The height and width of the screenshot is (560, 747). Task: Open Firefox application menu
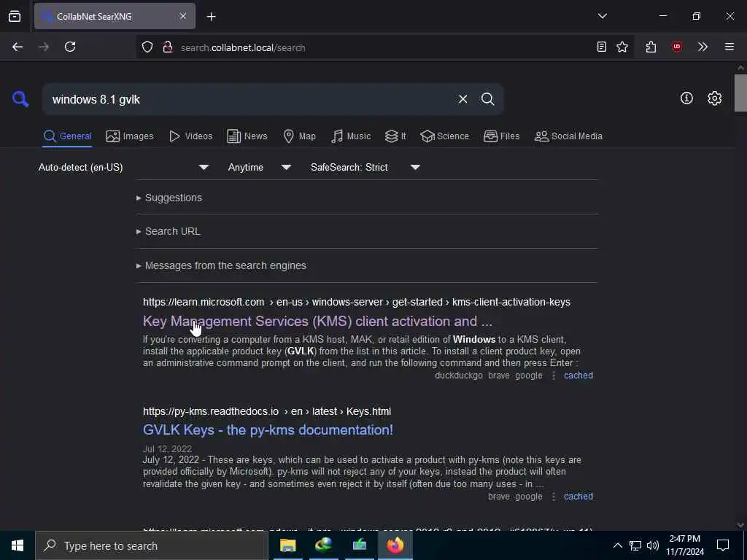pyautogui.click(x=729, y=47)
